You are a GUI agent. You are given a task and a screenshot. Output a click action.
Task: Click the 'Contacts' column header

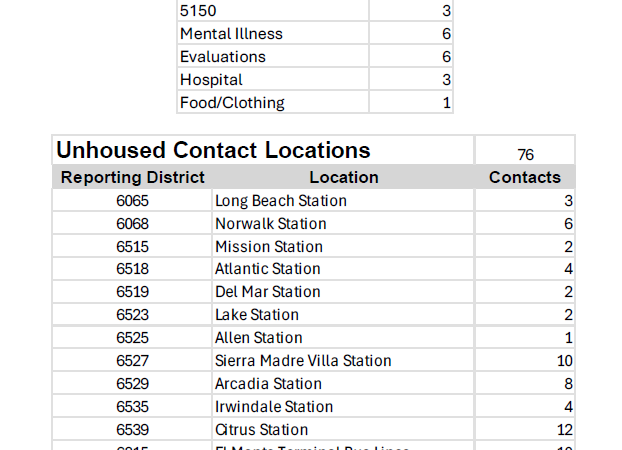(524, 177)
